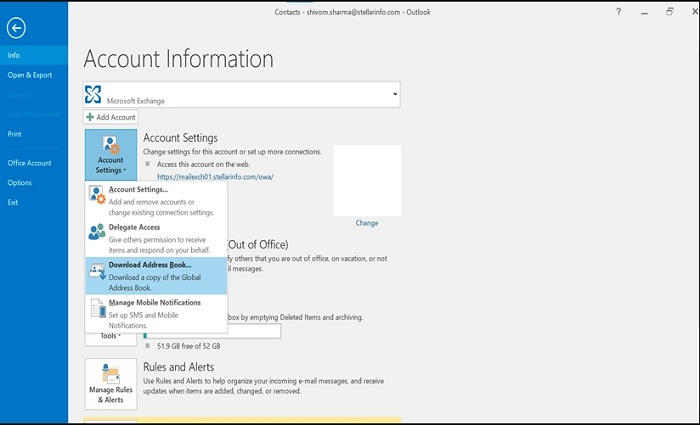700x425 pixels.
Task: Expand the Microsoft Exchange account dropdown
Action: click(x=395, y=94)
